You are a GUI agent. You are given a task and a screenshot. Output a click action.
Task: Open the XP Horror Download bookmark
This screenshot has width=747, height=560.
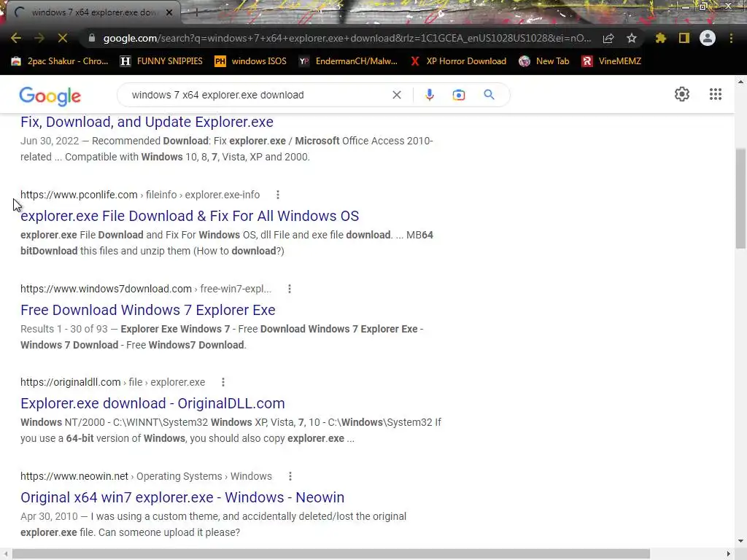click(x=458, y=61)
